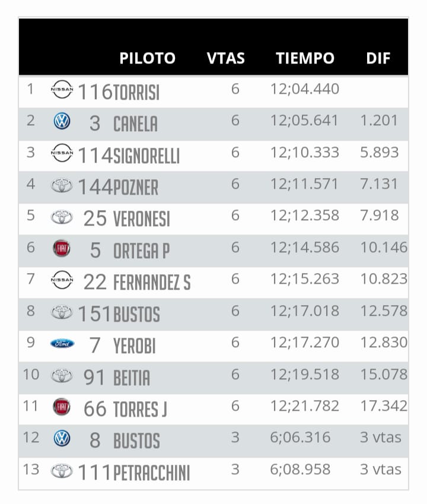Click the DIF column header
The image size is (427, 504).
pyautogui.click(x=378, y=58)
